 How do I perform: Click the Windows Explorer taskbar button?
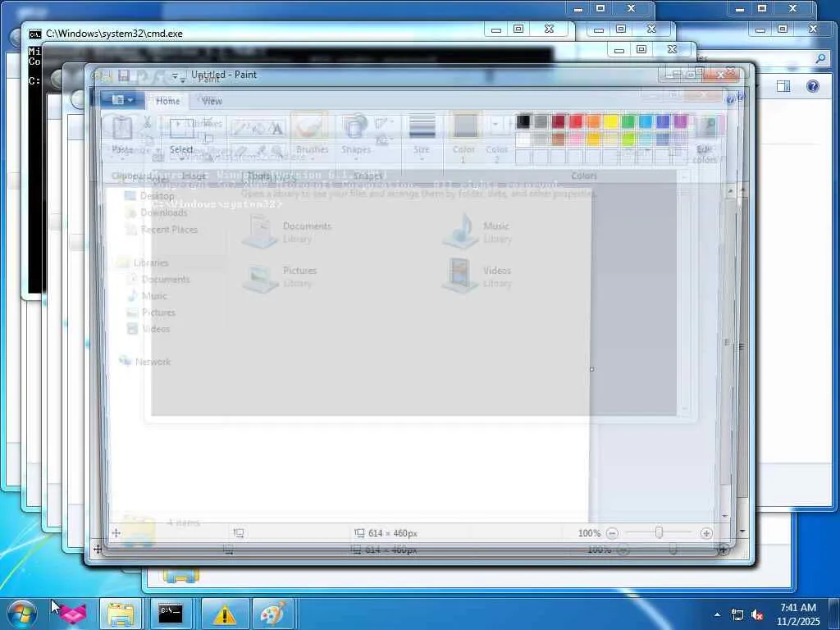click(121, 614)
